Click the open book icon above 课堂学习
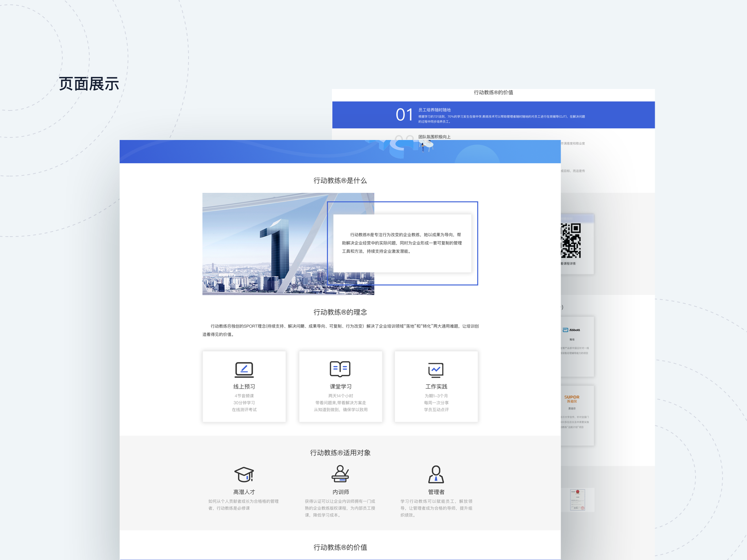747x560 pixels. coord(340,369)
